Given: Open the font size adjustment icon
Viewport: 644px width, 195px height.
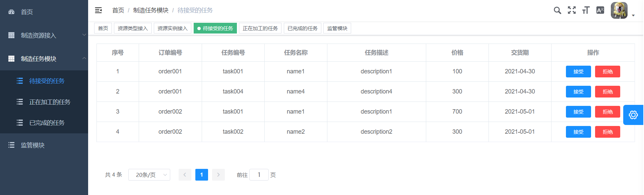Looking at the screenshot, I should click(586, 10).
